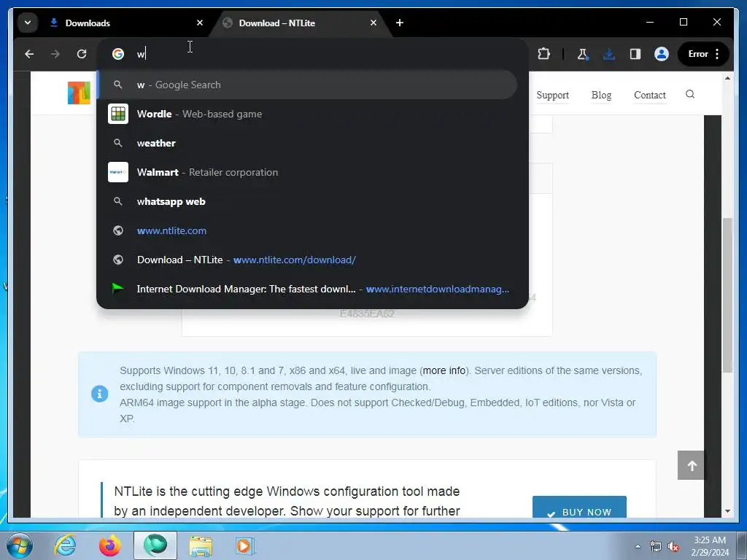This screenshot has width=747, height=560.
Task: Open the three-dot Chrome menu
Action: pyautogui.click(x=717, y=54)
